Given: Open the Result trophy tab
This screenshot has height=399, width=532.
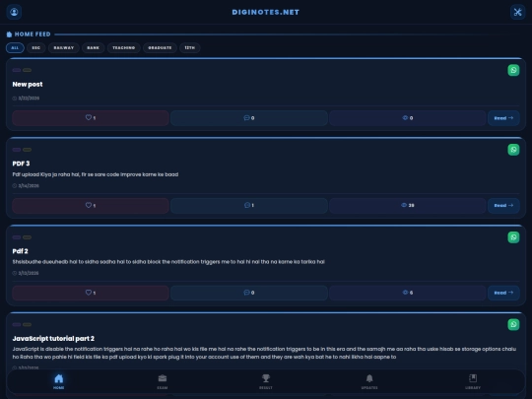Looking at the screenshot, I should coord(266,381).
